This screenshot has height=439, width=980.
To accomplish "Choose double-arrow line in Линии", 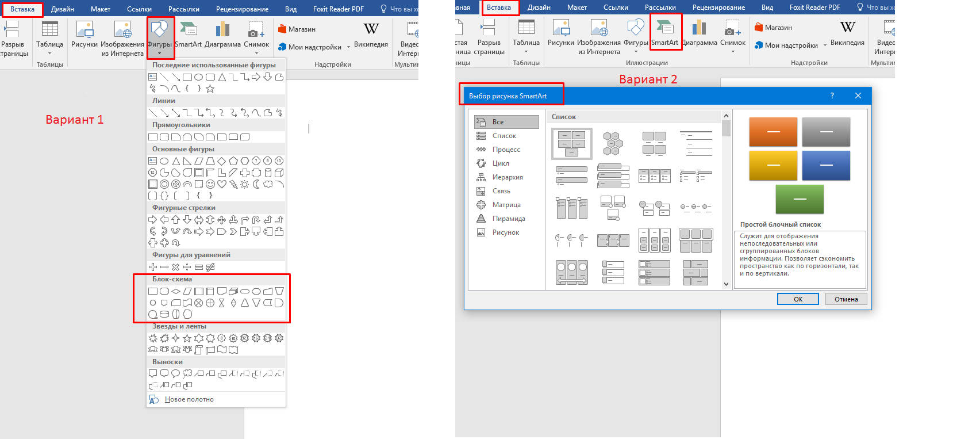I will click(x=175, y=113).
